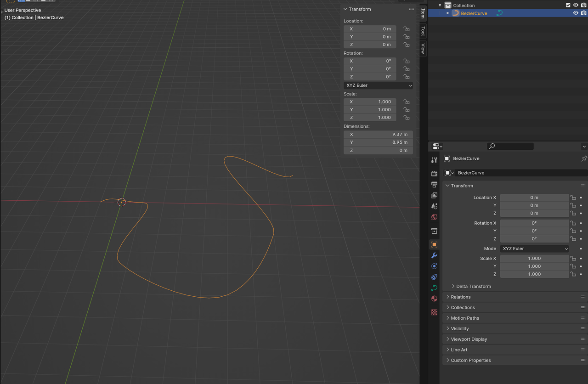Click the object icon beside BezierCurve header
Viewport: 588px width, 384px height.
[447, 158]
